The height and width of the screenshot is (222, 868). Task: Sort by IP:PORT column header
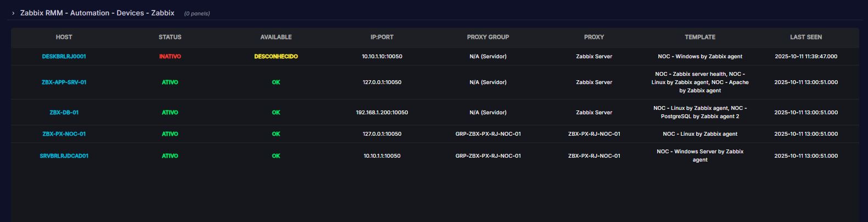tap(382, 37)
